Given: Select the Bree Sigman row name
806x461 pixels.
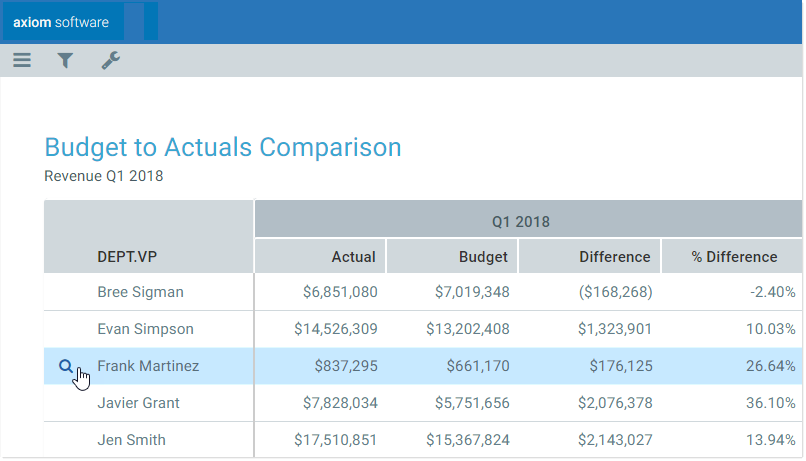Looking at the screenshot, I should pyautogui.click(x=140, y=292).
